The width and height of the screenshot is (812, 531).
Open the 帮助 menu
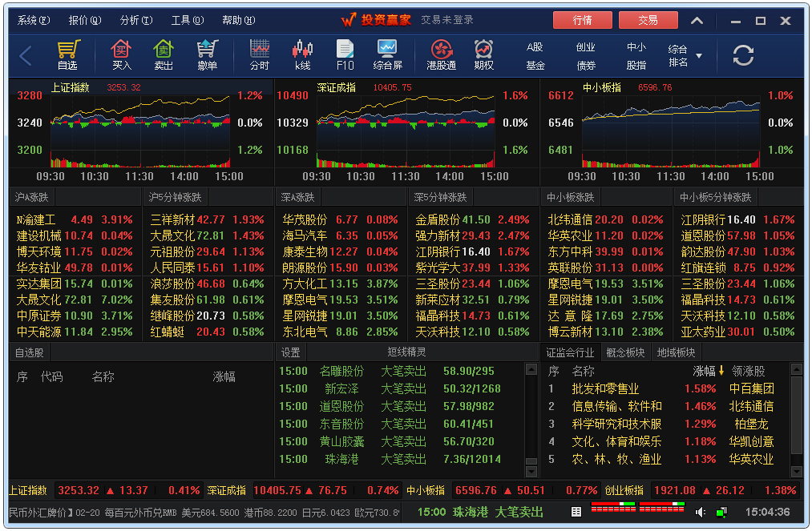pos(239,20)
